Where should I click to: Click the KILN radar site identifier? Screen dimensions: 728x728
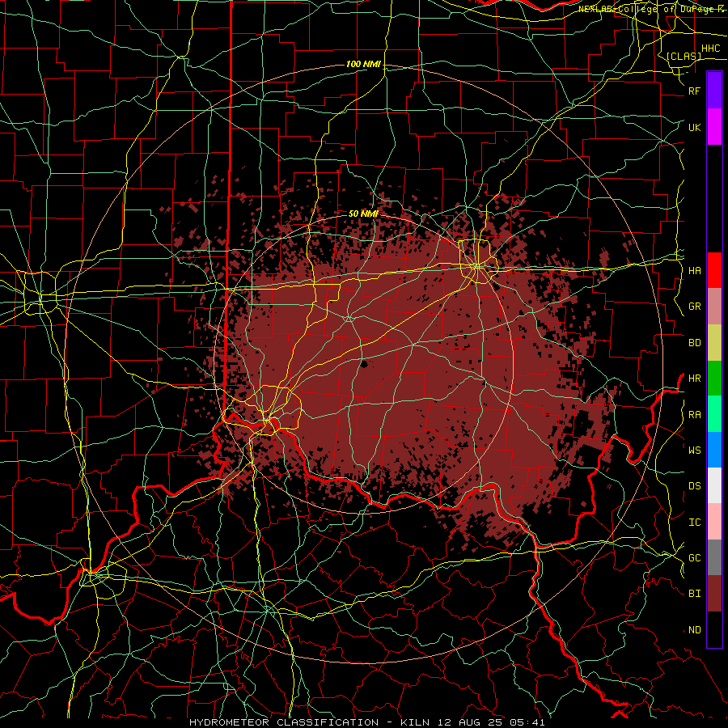click(x=416, y=722)
